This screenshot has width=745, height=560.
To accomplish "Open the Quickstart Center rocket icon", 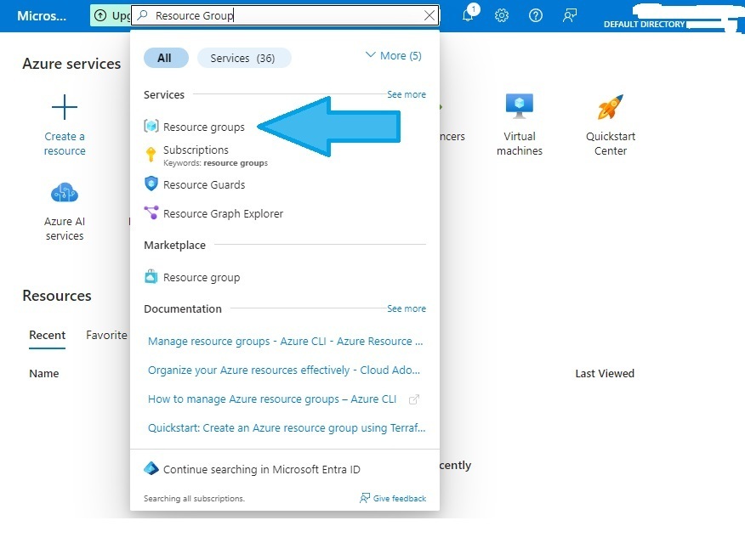I will (610, 107).
